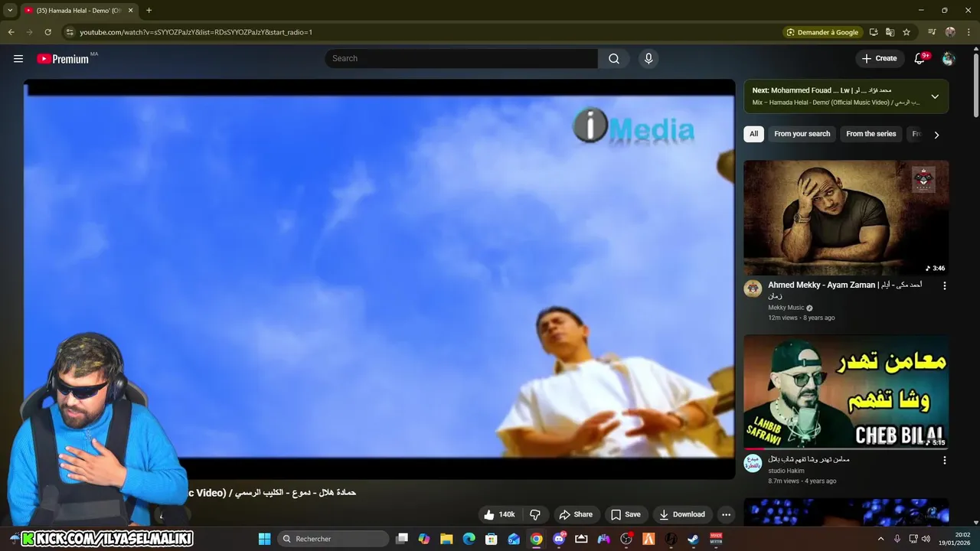Download the current video

681,514
